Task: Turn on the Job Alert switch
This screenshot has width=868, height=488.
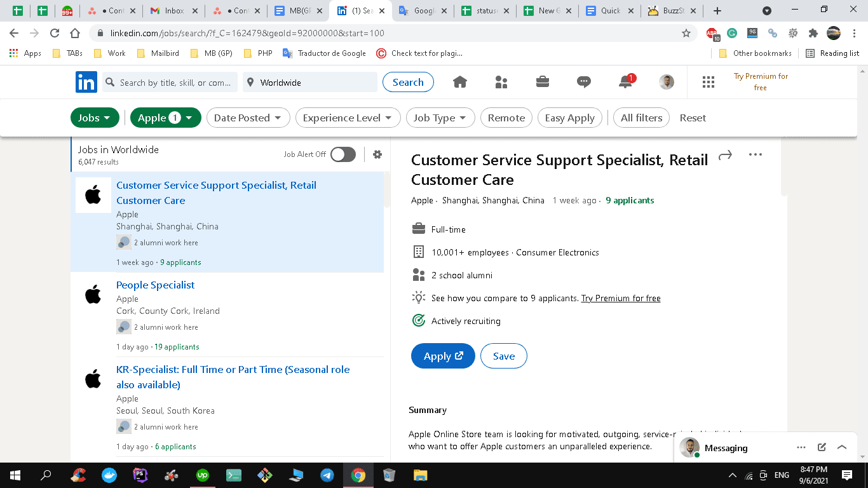Action: [343, 154]
